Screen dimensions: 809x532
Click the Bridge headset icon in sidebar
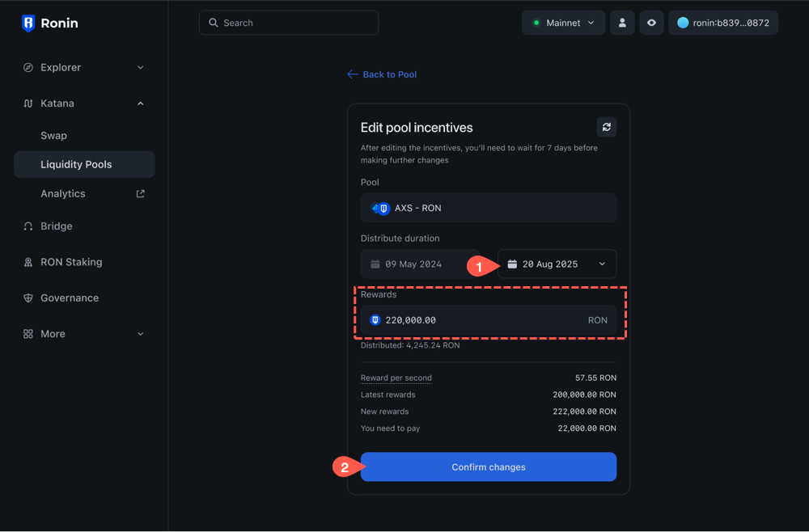(x=28, y=226)
